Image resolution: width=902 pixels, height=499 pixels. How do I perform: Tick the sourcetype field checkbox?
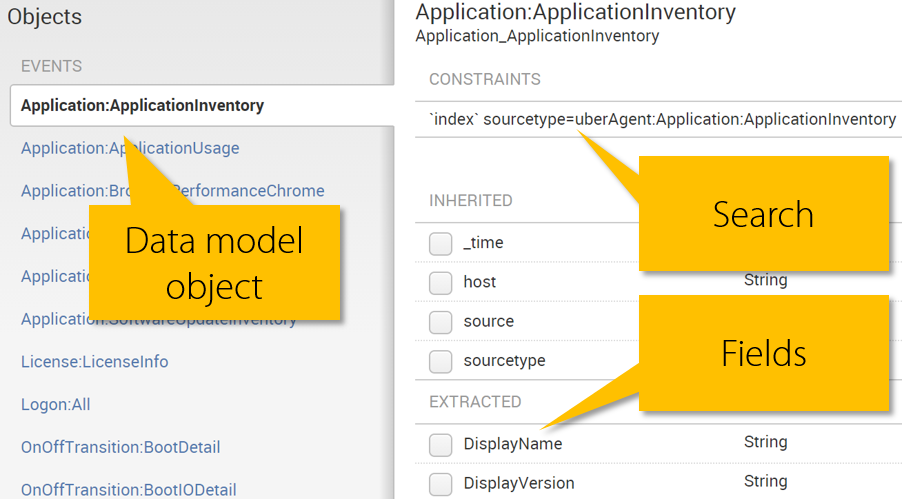click(441, 361)
